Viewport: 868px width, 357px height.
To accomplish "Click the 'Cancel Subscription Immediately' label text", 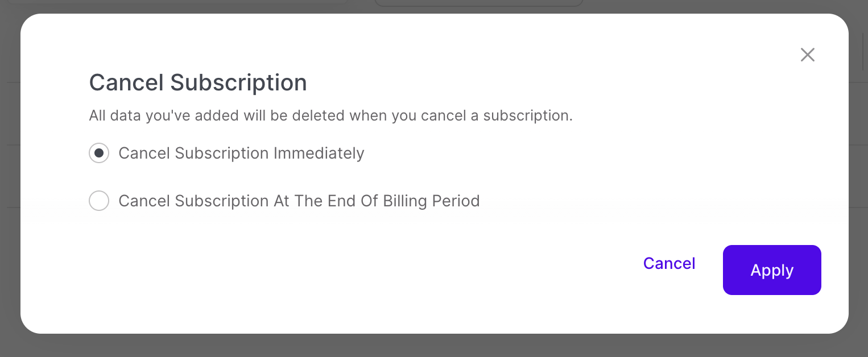I will coord(241,153).
